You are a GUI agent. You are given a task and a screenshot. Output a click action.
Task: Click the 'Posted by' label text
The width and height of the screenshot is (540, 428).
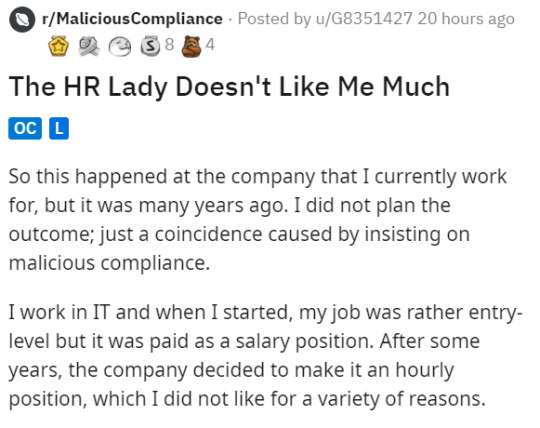pyautogui.click(x=274, y=19)
